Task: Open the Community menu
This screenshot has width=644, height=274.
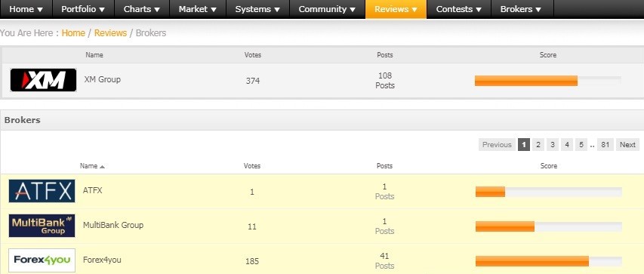Action: click(x=328, y=9)
